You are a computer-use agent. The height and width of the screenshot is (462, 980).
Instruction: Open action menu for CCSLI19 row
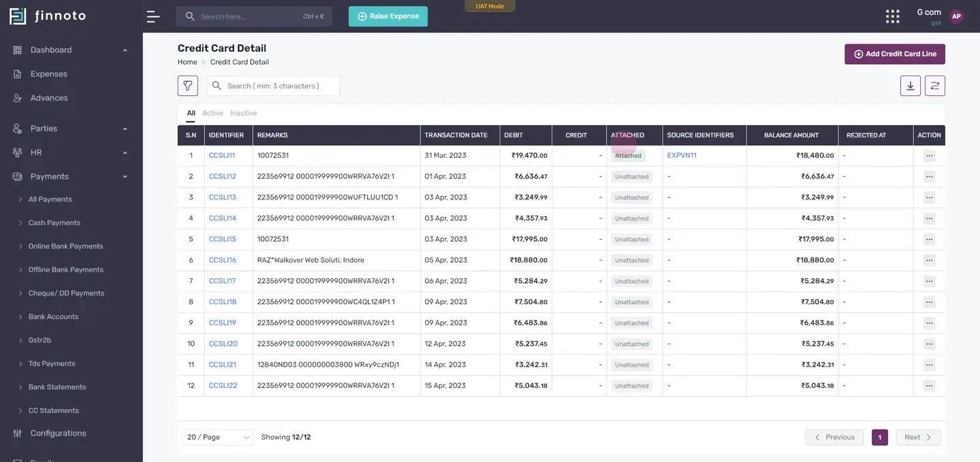[929, 323]
